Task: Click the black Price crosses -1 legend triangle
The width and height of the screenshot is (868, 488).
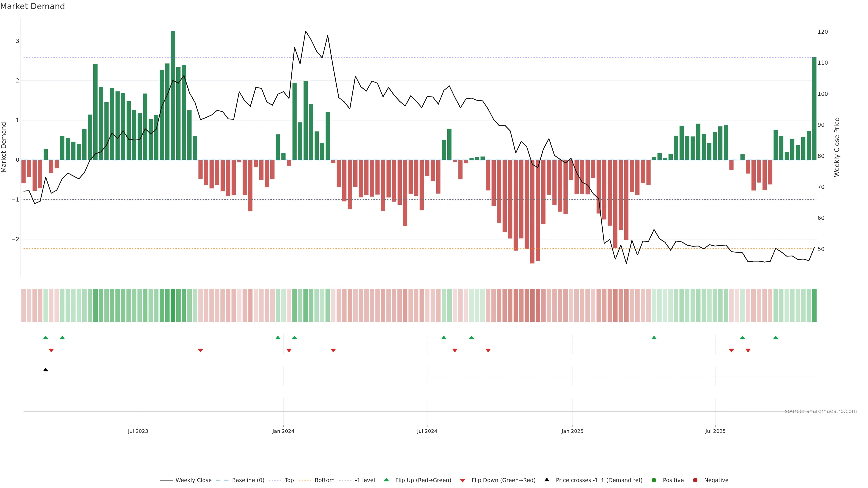Action: [x=547, y=480]
